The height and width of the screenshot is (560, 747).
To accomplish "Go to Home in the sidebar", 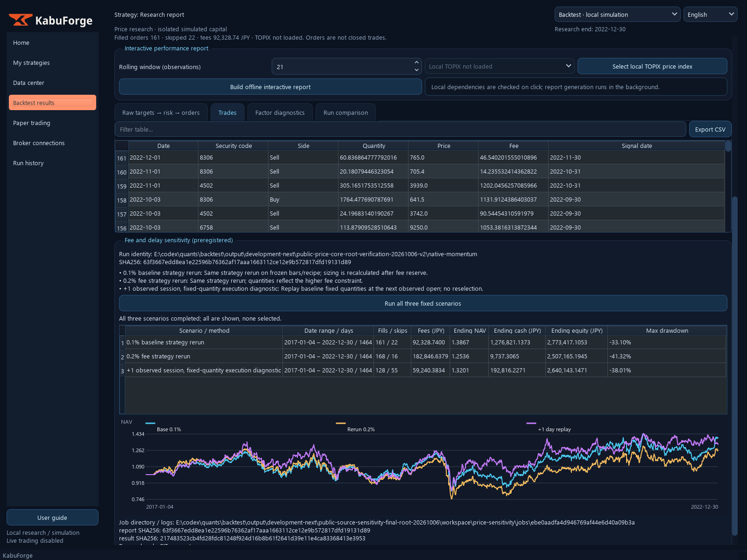I will [52, 42].
